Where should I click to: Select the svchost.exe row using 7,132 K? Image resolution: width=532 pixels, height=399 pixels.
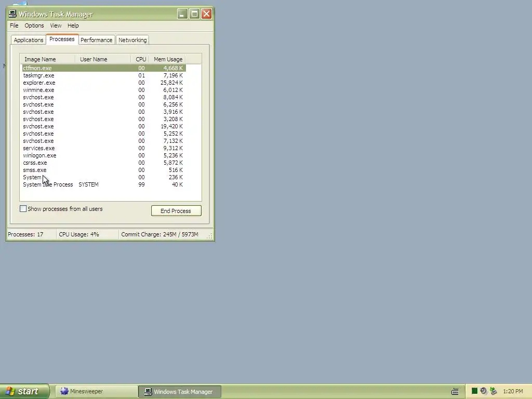(x=104, y=141)
